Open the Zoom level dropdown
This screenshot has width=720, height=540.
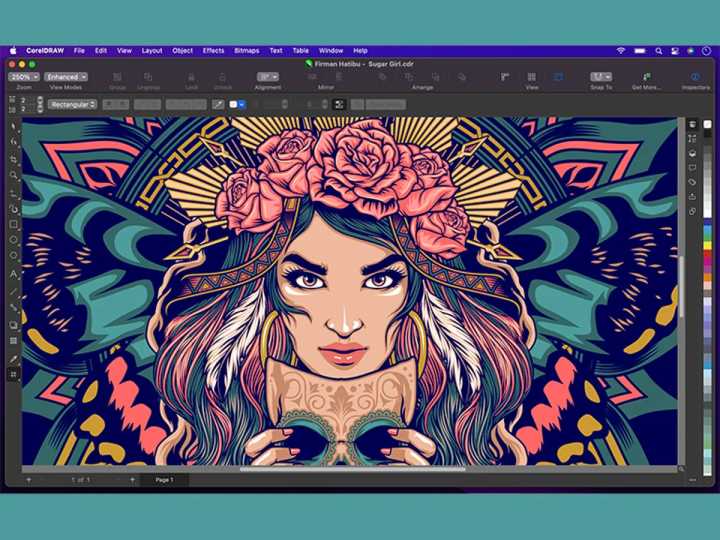[x=24, y=77]
